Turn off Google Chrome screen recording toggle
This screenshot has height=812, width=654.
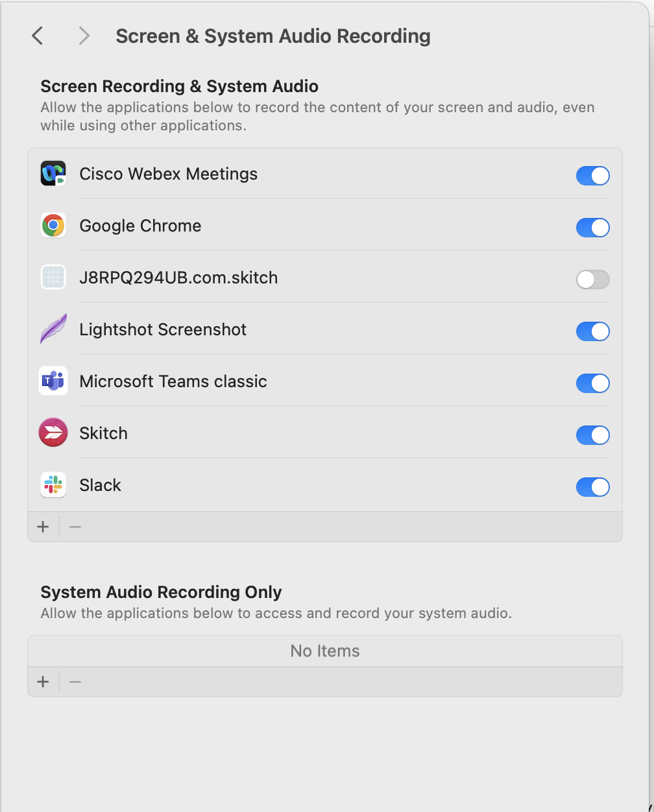[x=592, y=228]
